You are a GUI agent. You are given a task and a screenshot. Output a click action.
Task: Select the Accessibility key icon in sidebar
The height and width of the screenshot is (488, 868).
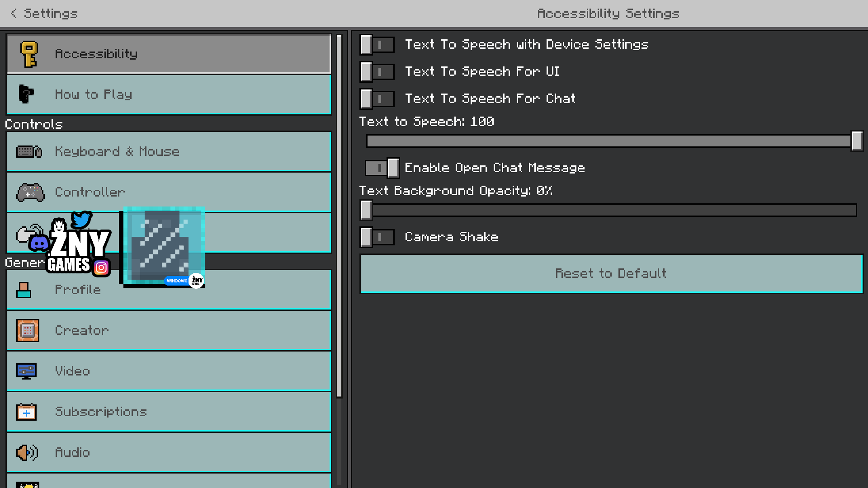[29, 54]
